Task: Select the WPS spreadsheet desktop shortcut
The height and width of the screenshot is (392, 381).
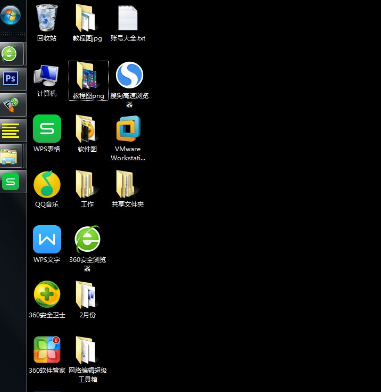Action: click(47, 133)
